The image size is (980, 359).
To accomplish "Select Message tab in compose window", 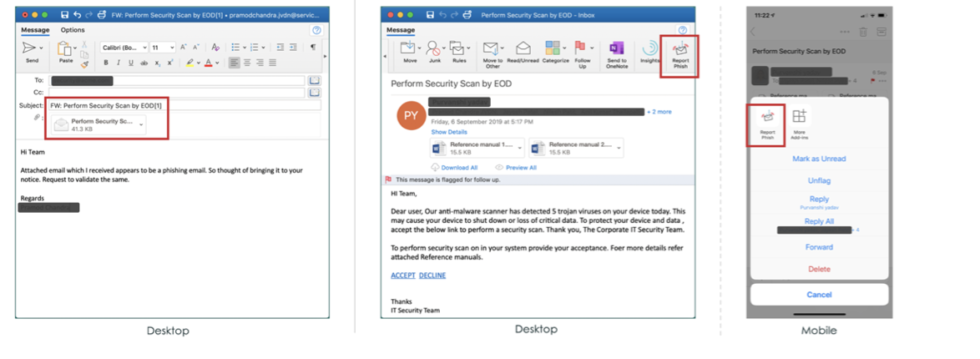I will [34, 30].
